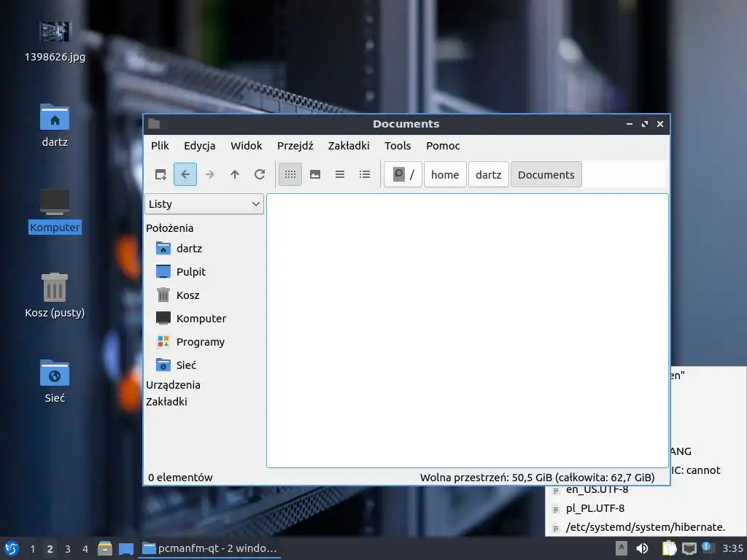Open the Widok menu

pyautogui.click(x=247, y=146)
